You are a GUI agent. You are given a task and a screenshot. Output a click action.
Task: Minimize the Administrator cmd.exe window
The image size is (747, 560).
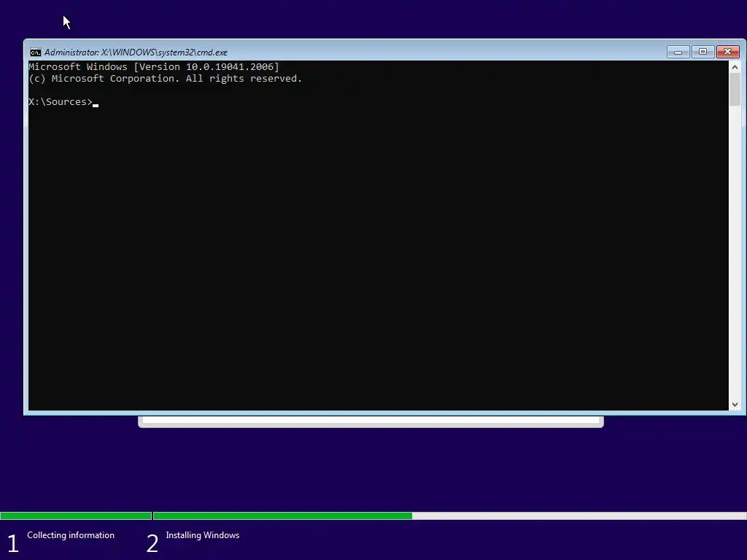point(678,52)
